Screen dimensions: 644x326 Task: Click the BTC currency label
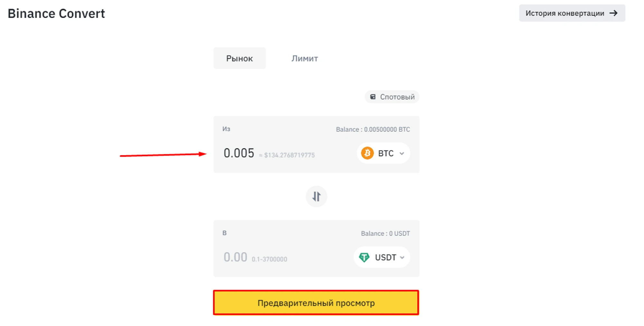pos(386,153)
